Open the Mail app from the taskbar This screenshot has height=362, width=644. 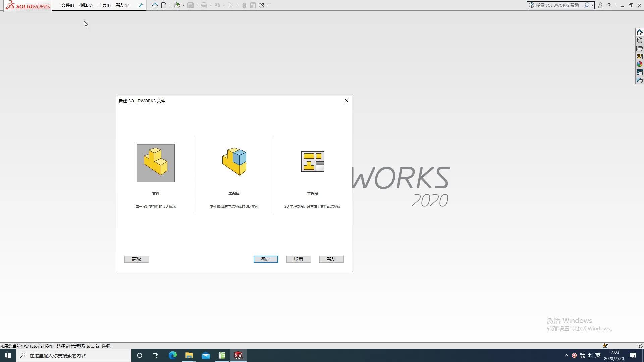tap(206, 355)
